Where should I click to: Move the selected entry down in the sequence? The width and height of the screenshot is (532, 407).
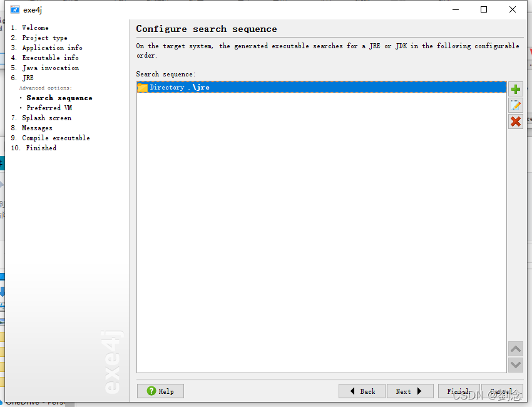[x=515, y=365]
